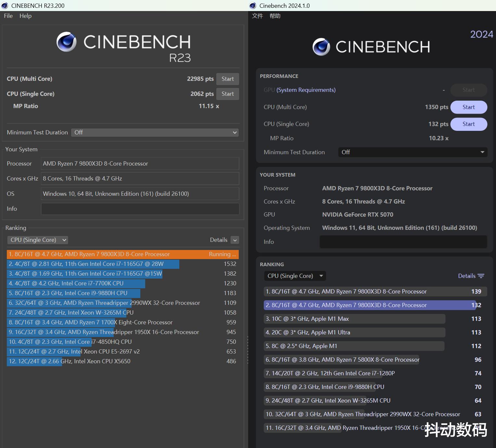Screen dimensions: 496x448
Task: Click the Cinebench 2024 Info input field
Action: click(x=403, y=242)
